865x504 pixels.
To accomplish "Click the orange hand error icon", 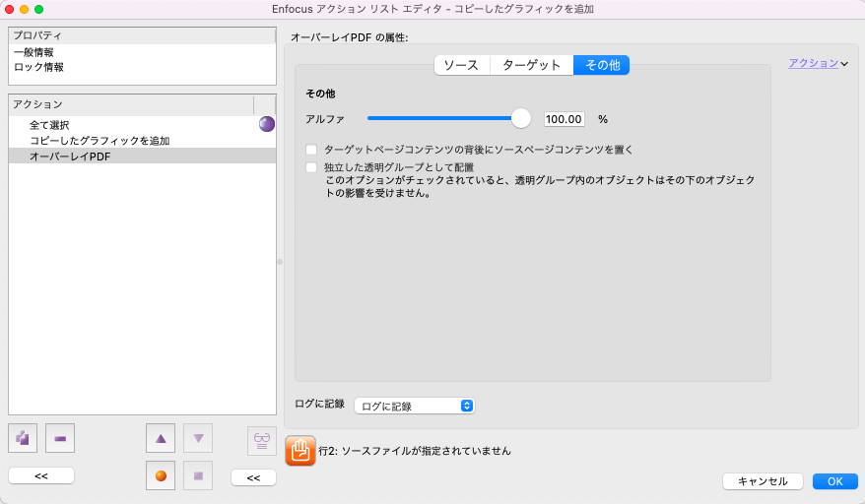I will coord(300,451).
